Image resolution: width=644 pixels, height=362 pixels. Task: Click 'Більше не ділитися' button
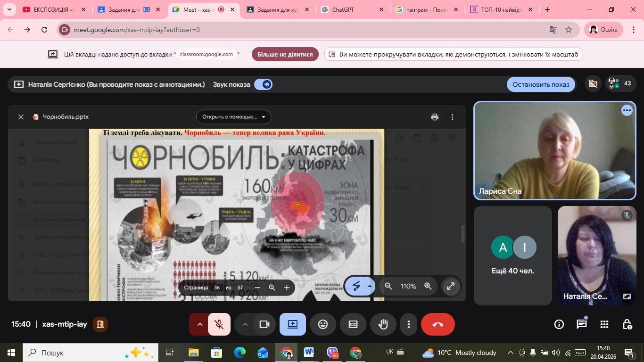[285, 54]
